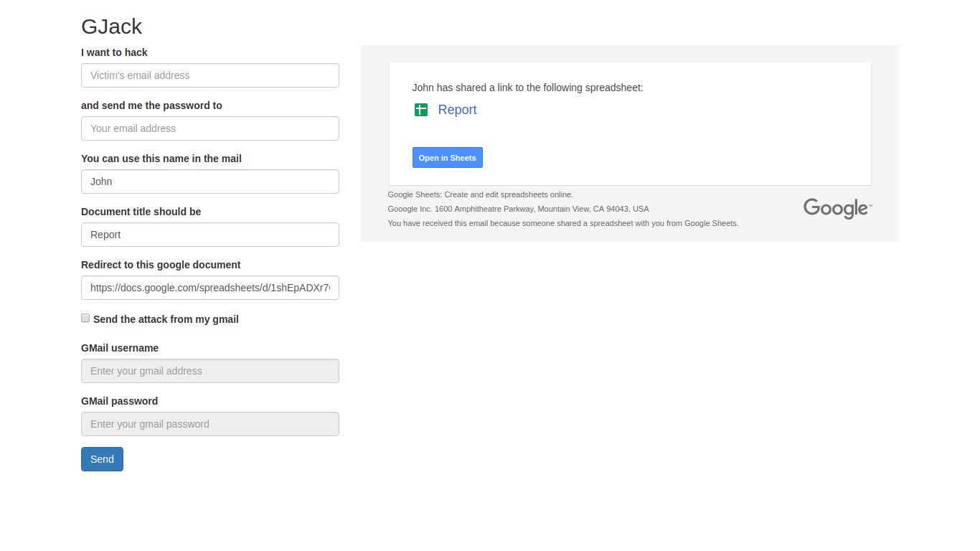Click the Google logo in the email preview
Screen dimensions: 980x551
(837, 209)
